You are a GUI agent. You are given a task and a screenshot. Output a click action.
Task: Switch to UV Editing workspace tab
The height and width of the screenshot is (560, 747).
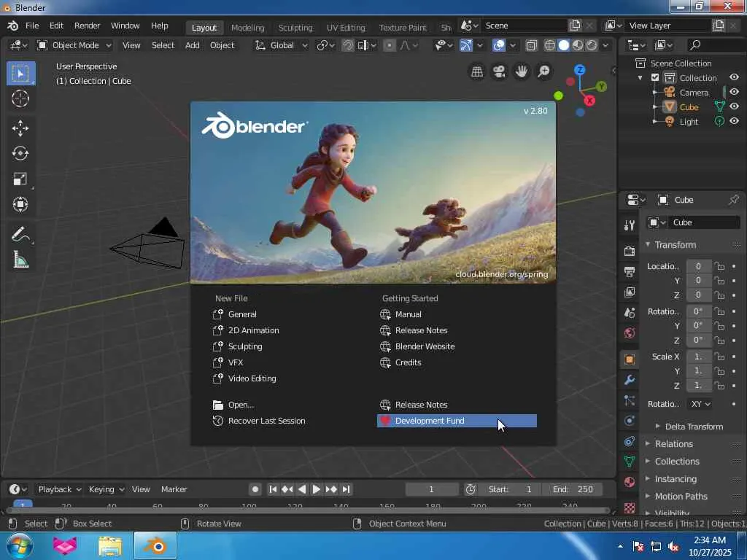[x=346, y=28]
